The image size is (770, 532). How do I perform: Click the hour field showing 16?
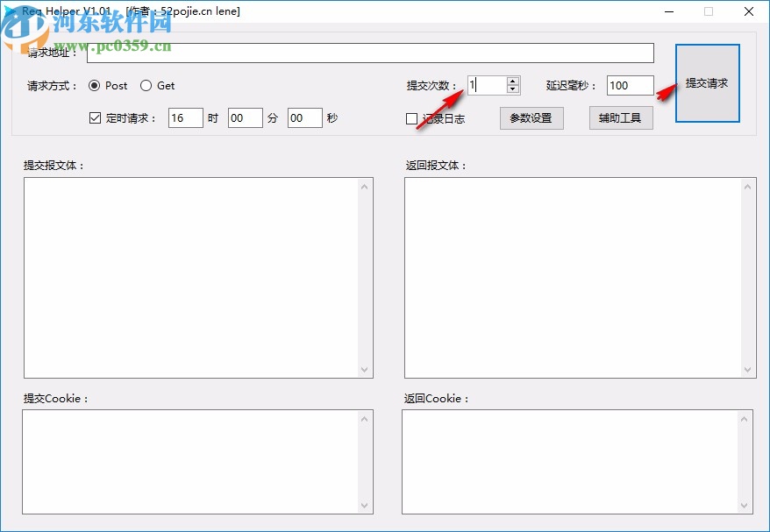(x=185, y=117)
